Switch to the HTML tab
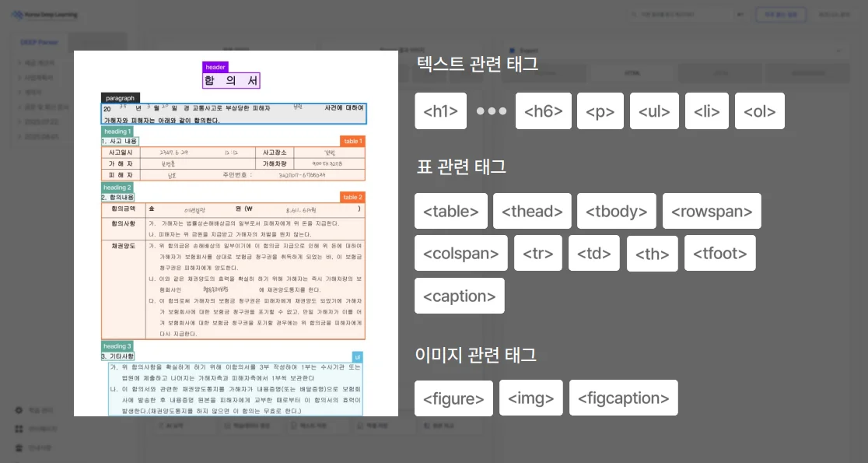 coord(632,72)
